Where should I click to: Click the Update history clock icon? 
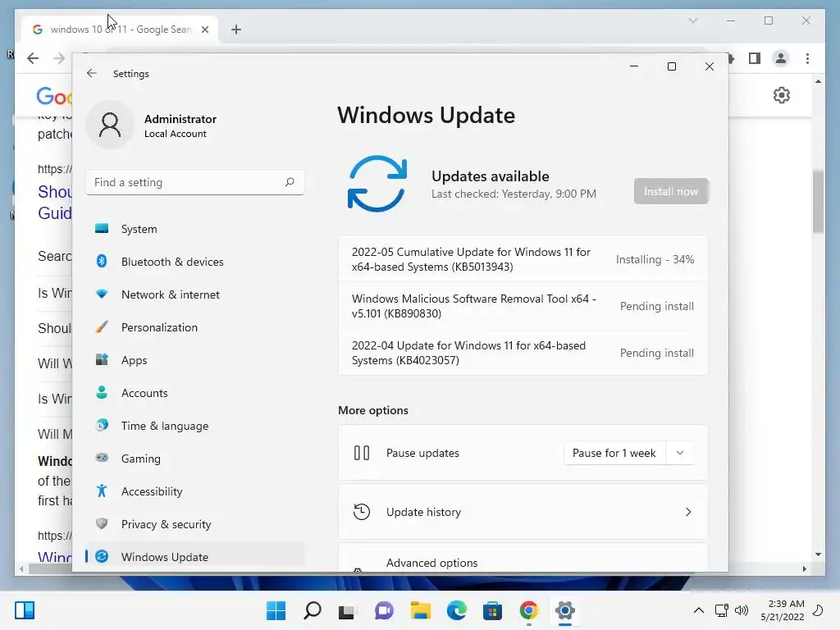click(x=362, y=512)
